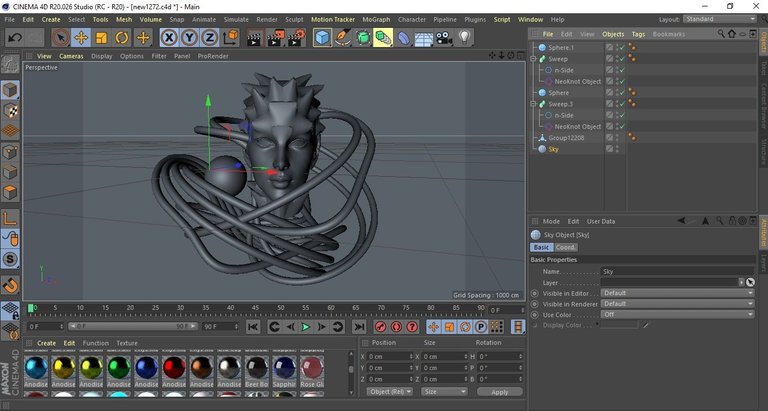Open the Object (Rel) dropdown

click(390, 392)
